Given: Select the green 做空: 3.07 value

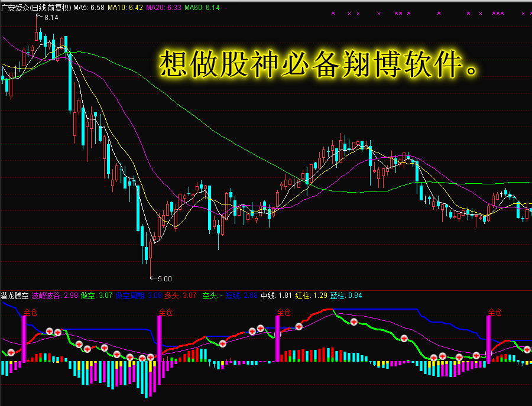Looking at the screenshot, I should (97, 295).
